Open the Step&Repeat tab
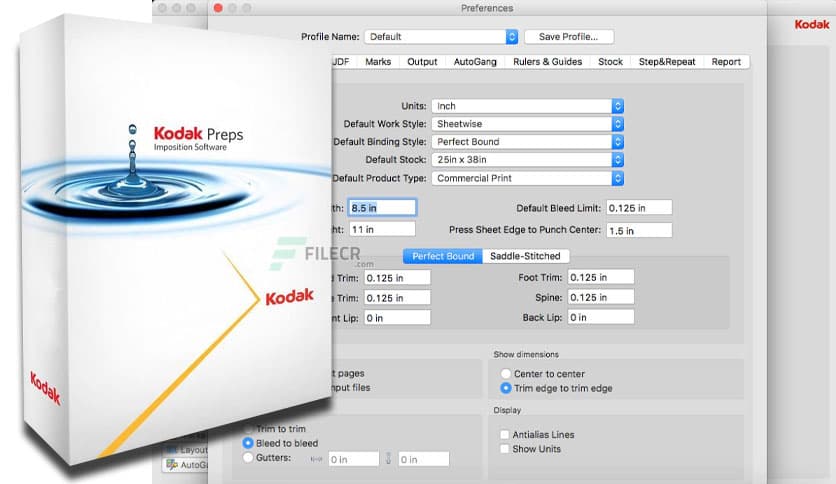Screen dimensions: 836x484 665,62
